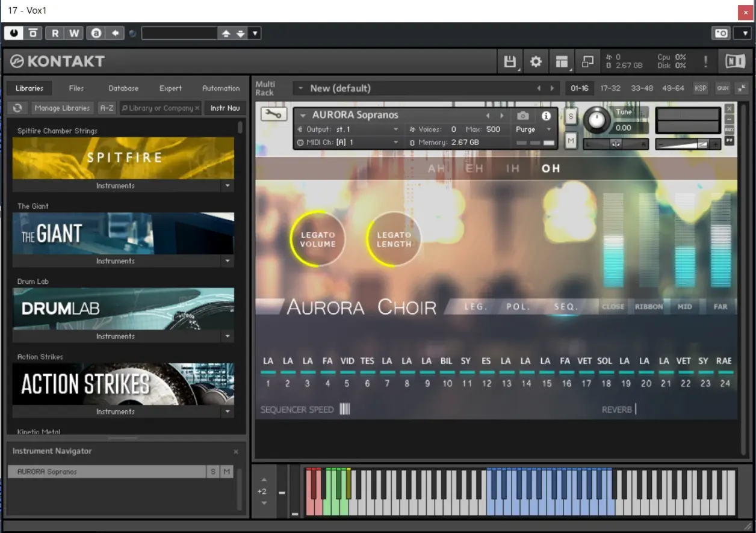Open instrument edit mode with wrench icon
The image size is (756, 533).
click(x=274, y=114)
